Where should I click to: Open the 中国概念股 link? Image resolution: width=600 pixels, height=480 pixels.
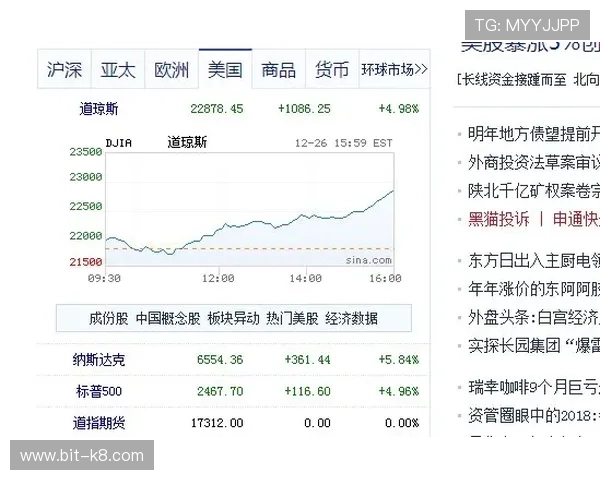coord(168,318)
